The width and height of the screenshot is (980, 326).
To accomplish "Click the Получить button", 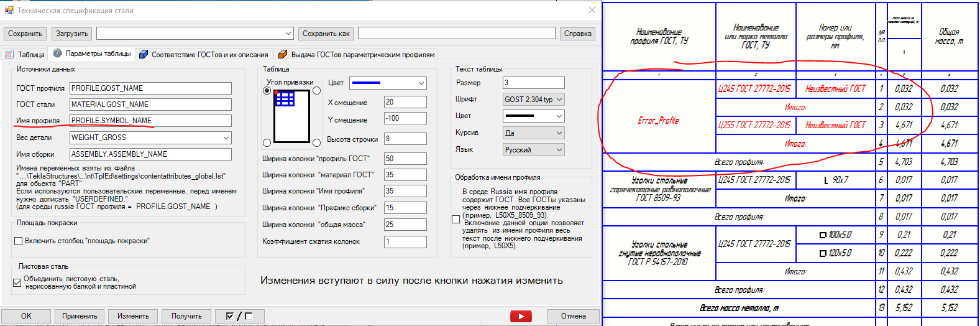I will pyautogui.click(x=186, y=316).
